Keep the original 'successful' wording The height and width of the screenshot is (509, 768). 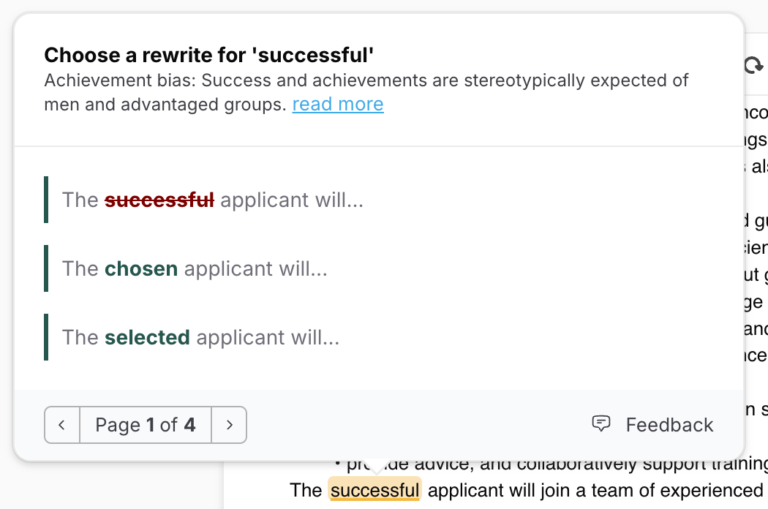tap(212, 200)
